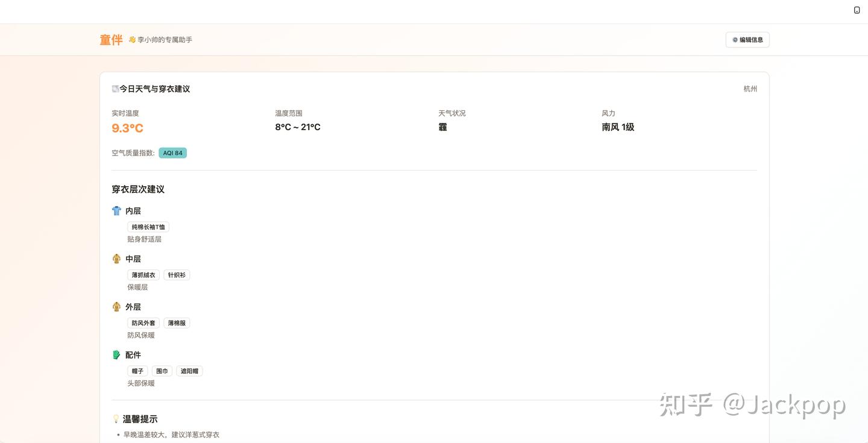Viewport: 868px width, 443px height.
Task: Choose the 薄棉服 tag
Action: tap(177, 323)
